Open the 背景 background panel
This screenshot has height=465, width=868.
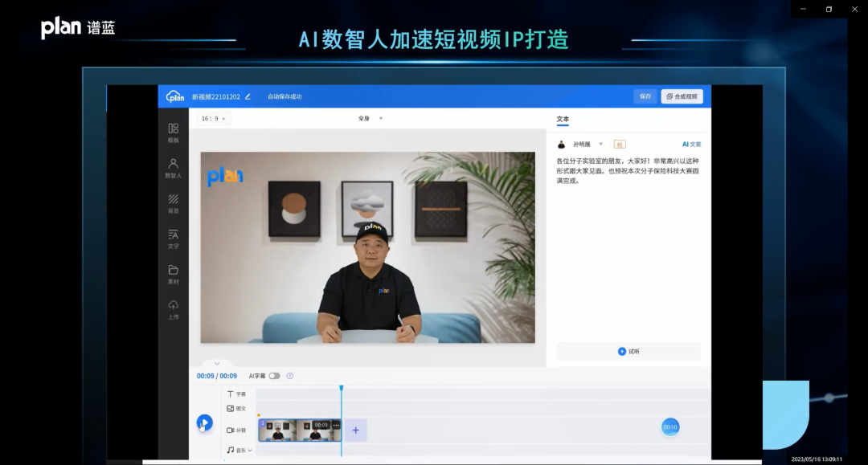pyautogui.click(x=174, y=203)
